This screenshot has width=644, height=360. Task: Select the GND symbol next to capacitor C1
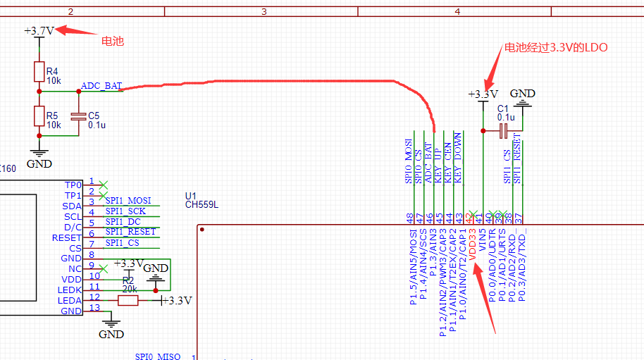[x=522, y=97]
